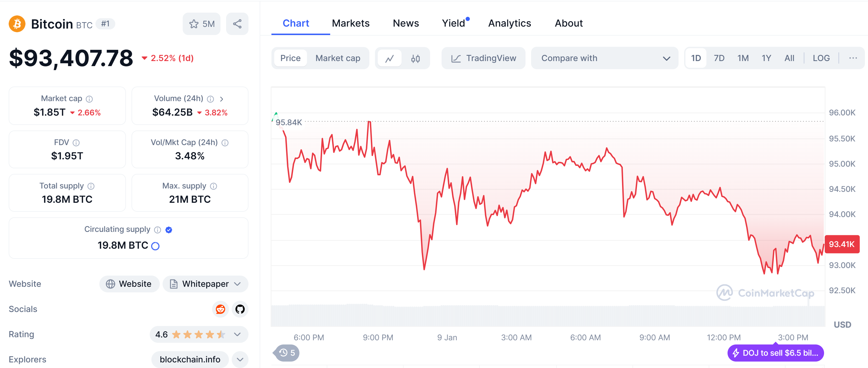
Task: Visit the blockchain.info explorer link
Action: click(190, 360)
